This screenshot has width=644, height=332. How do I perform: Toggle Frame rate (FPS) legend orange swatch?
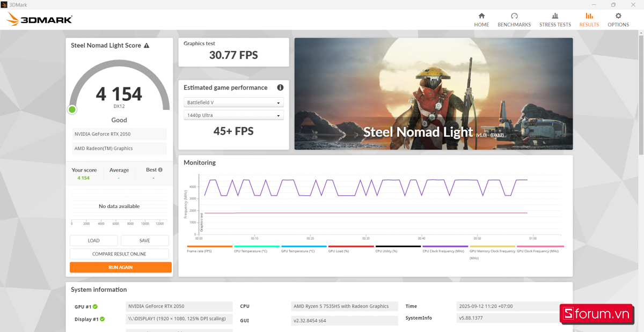tap(209, 246)
